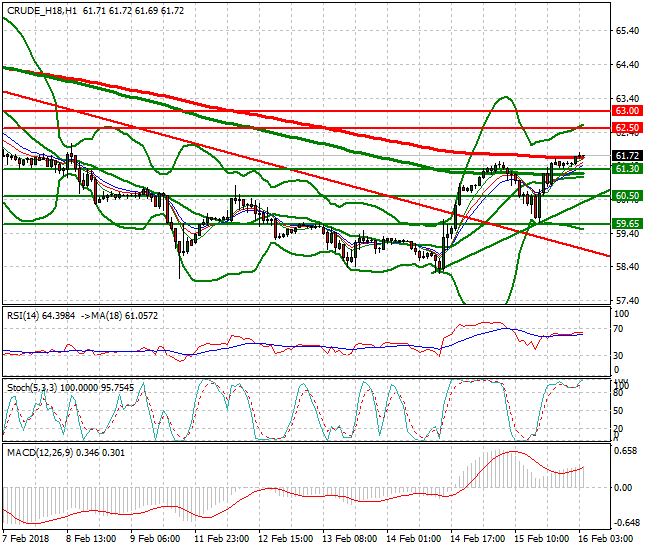This screenshot has height=550, width=650.
Task: Click the CRUDE_H18,H1 chart title text
Action: [42, 11]
